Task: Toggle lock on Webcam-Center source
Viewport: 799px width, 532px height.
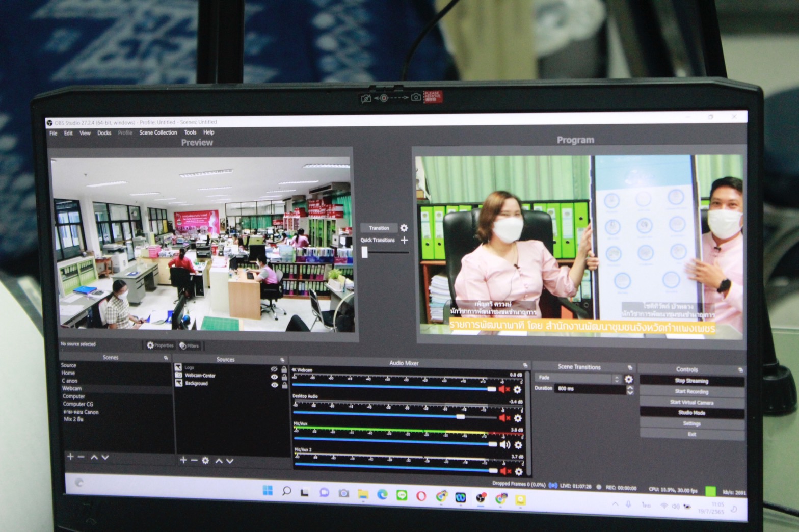Action: pos(284,377)
